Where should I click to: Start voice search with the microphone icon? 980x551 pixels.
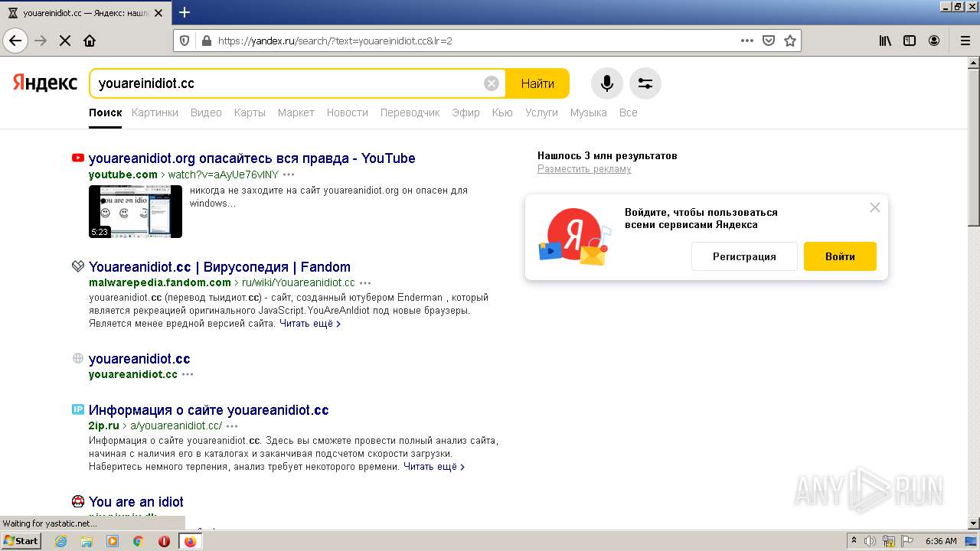pyautogui.click(x=606, y=83)
